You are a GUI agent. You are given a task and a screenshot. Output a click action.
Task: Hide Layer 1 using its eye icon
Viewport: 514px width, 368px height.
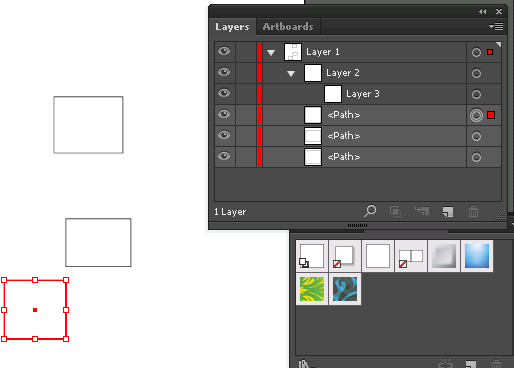pos(224,51)
